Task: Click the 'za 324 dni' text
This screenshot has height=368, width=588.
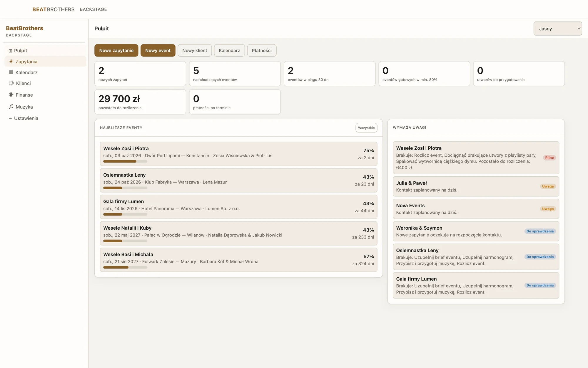Action: click(x=363, y=263)
